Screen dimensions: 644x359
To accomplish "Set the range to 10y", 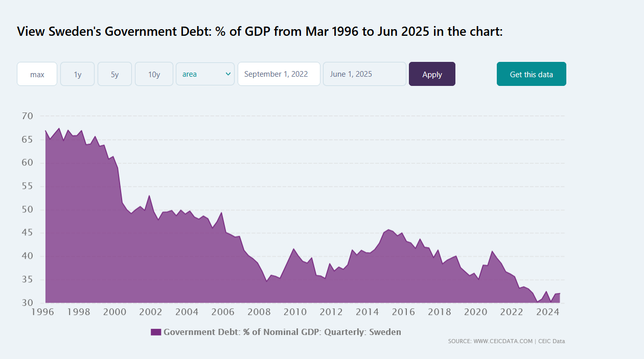I will 154,74.
